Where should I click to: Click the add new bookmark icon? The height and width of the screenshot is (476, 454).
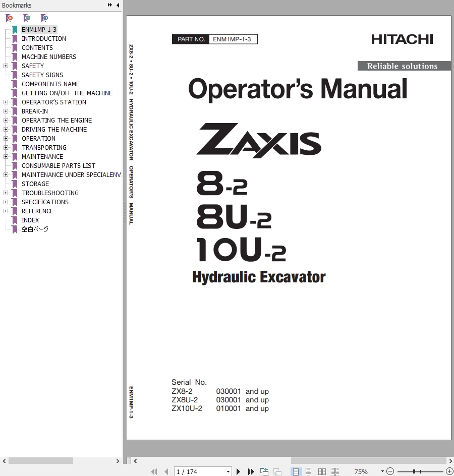point(27,18)
